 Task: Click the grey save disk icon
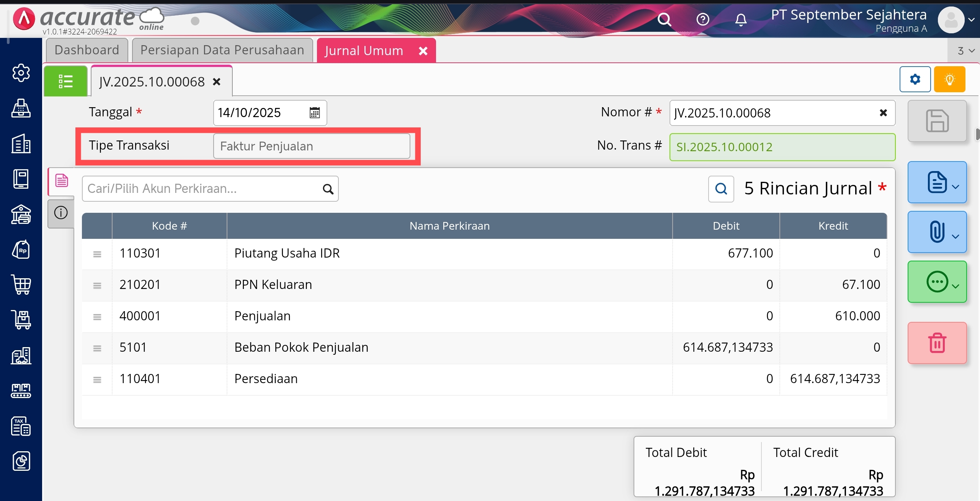click(937, 121)
